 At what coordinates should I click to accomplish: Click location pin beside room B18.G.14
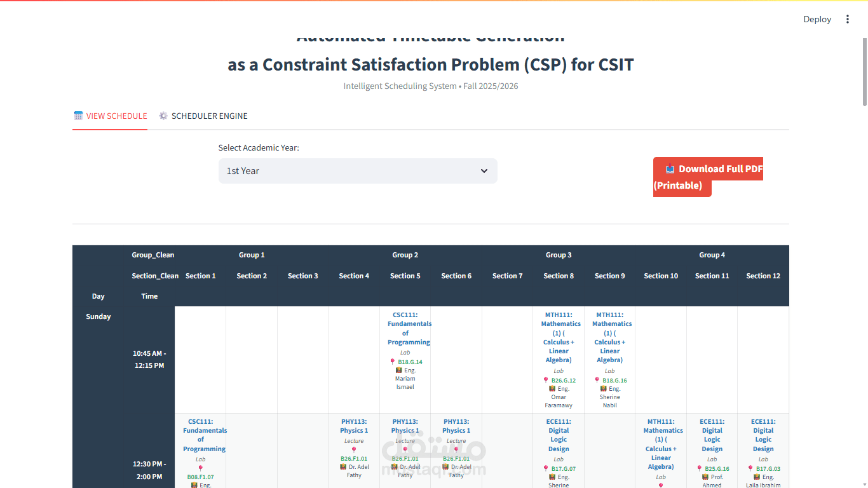tap(393, 362)
